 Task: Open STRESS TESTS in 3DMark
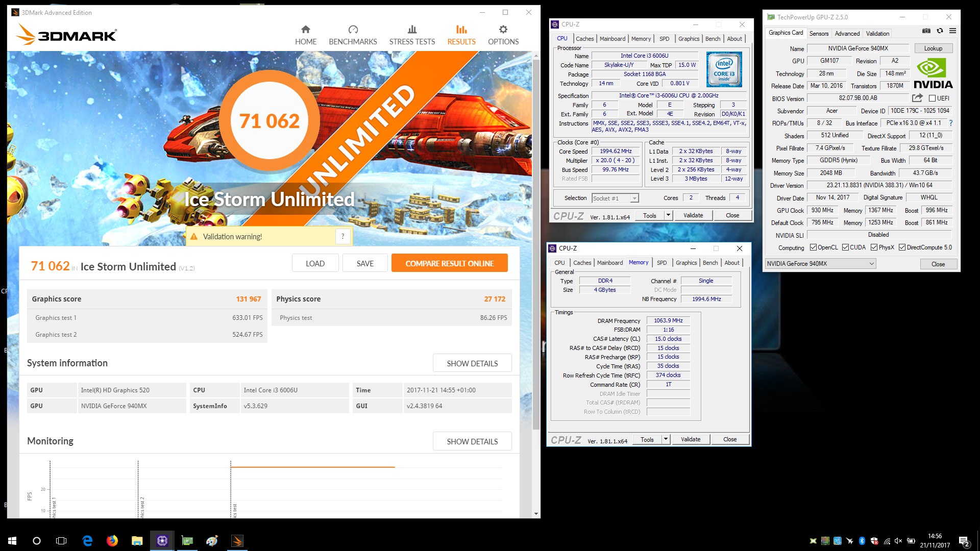point(412,35)
